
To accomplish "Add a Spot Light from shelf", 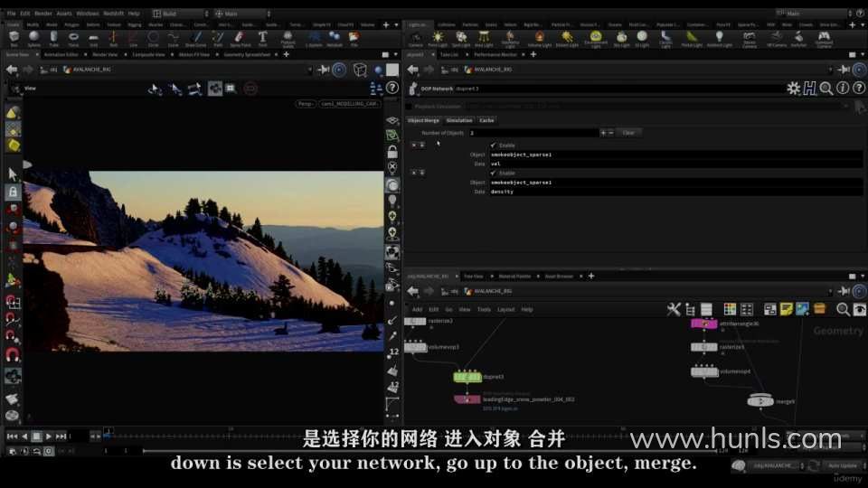I will click(460, 38).
